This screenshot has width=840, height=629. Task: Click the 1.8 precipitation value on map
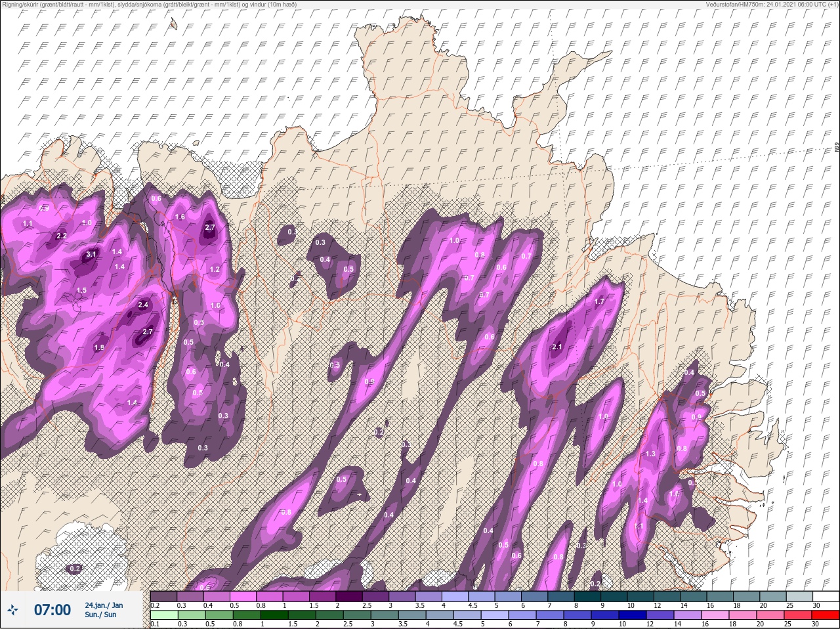99,348
